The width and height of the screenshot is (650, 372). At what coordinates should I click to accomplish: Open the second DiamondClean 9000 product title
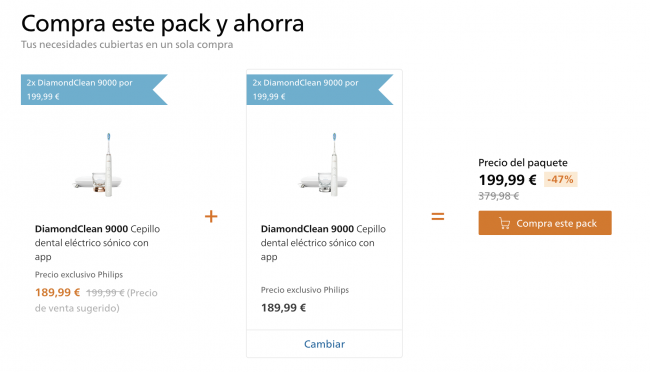323,243
